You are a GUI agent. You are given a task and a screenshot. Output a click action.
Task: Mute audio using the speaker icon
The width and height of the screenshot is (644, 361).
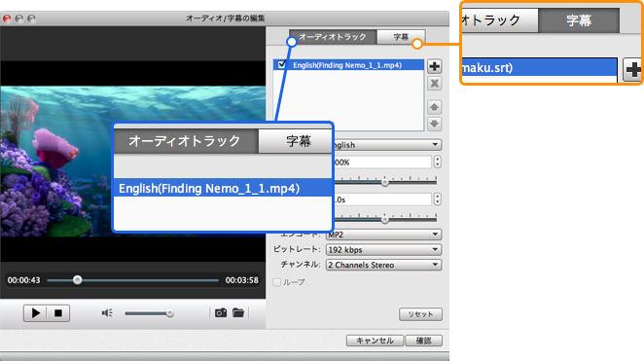107,313
